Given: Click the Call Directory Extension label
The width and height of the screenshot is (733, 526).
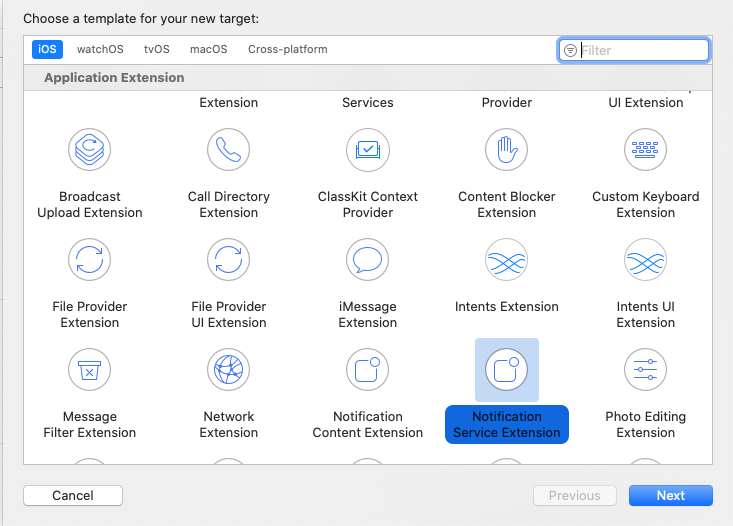Looking at the screenshot, I should (229, 204).
